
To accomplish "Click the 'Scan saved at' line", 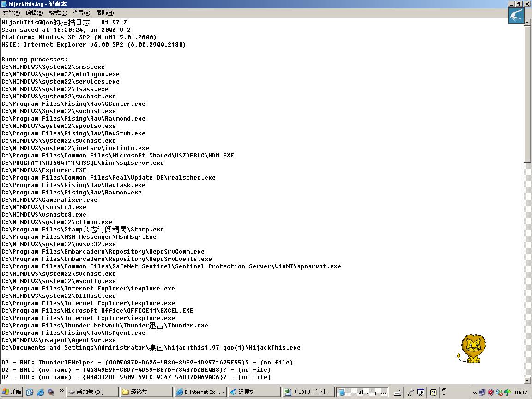I will tap(66, 30).
